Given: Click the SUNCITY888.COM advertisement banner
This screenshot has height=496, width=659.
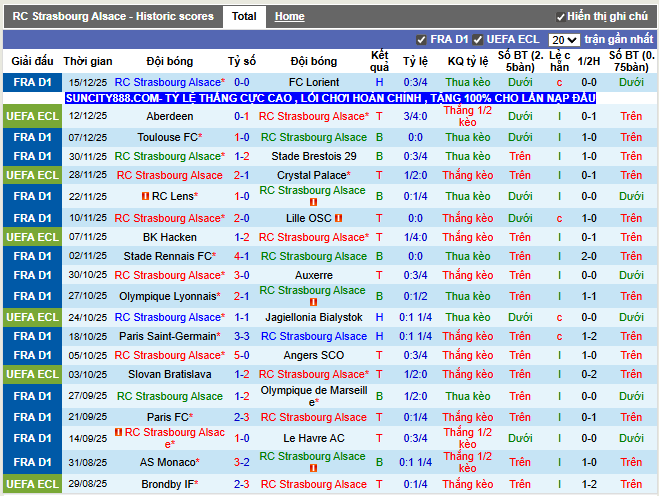Looking at the screenshot, I should pos(330,98).
